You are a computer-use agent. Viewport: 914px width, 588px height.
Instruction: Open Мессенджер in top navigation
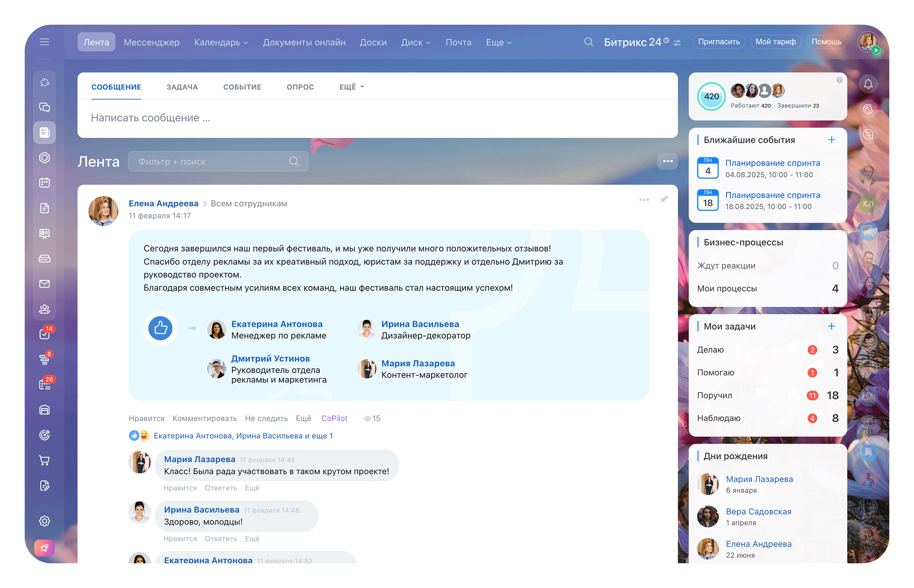tap(152, 42)
